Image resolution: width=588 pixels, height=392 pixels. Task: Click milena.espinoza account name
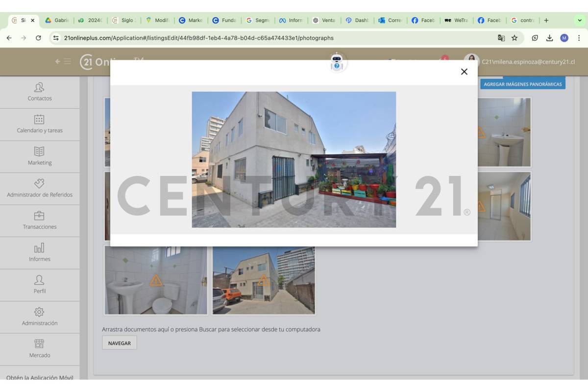tap(528, 62)
